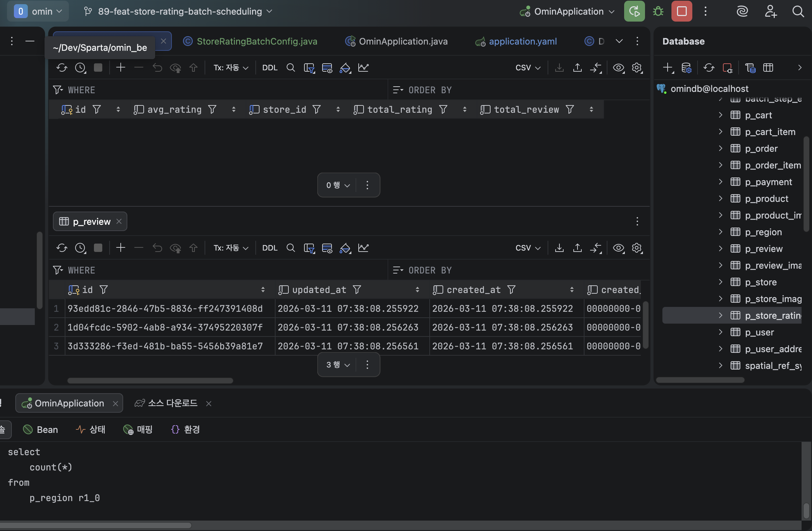Add row in p_review table toolbar
This screenshot has width=812, height=531.
point(121,248)
